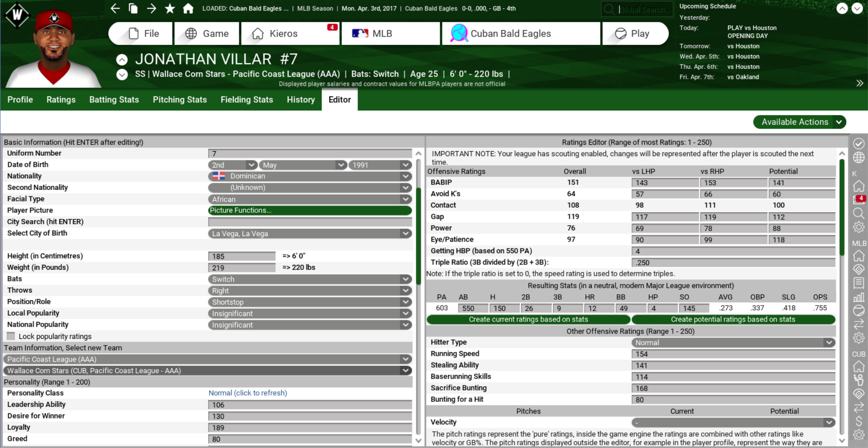Click the star bookmark icon in the top bar
The width and height of the screenshot is (868, 448).
(170, 8)
